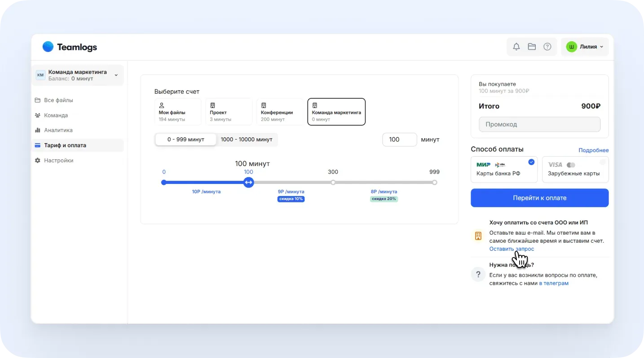Open notifications via the bell icon
Screen dimensions: 644x358
[x=516, y=47]
